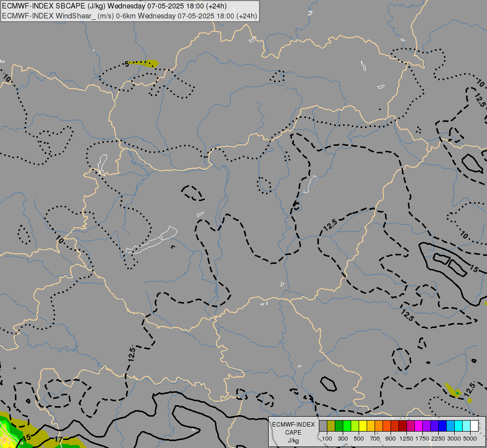Pick the cyan swatch right of 3000
The image size is (487, 448).
click(x=459, y=426)
